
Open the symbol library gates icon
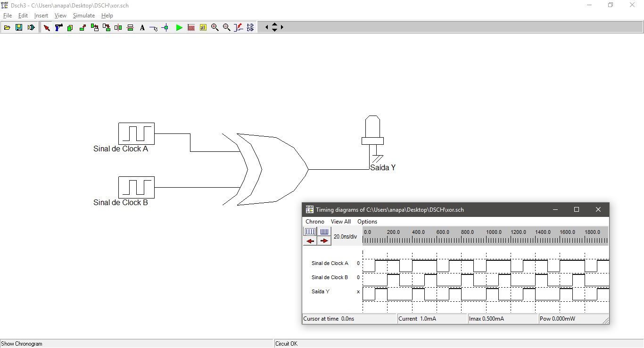[x=250, y=27]
